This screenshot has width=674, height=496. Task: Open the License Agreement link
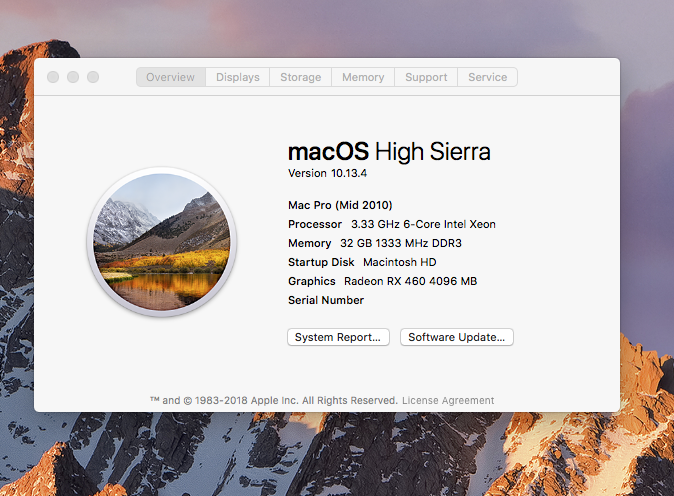click(448, 401)
